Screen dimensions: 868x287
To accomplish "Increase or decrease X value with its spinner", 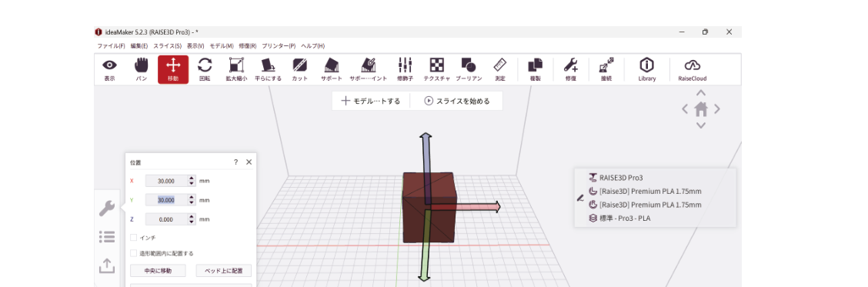I will pos(192,181).
